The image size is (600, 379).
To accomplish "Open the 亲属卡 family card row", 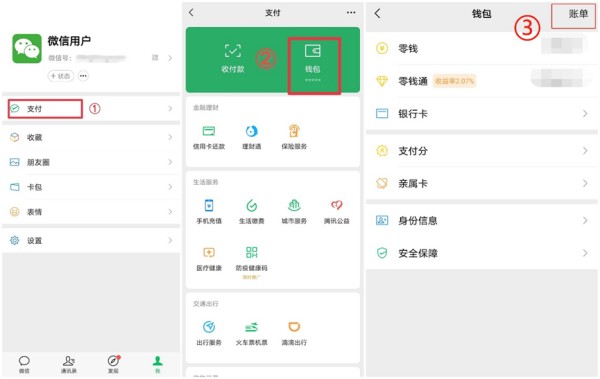I will tap(482, 183).
